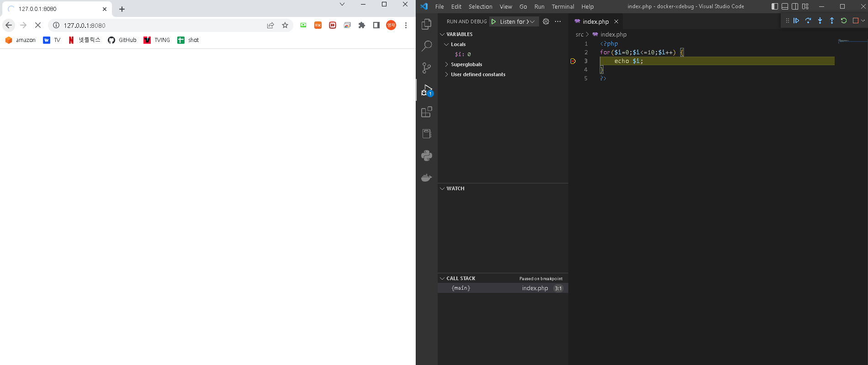Toggle VS Code secondary side bar layout

click(795, 6)
